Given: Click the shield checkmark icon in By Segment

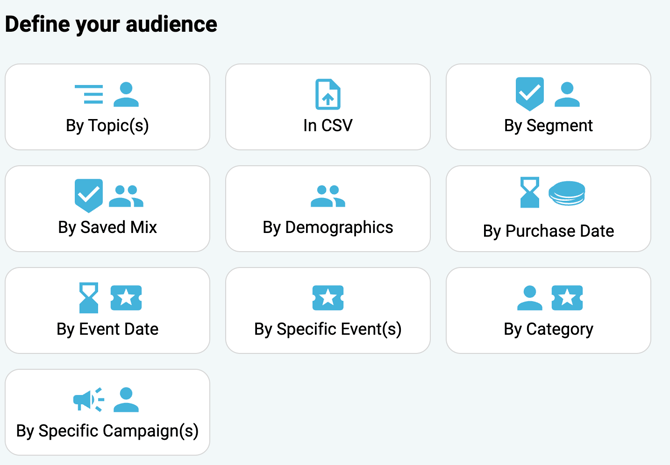Looking at the screenshot, I should point(530,94).
